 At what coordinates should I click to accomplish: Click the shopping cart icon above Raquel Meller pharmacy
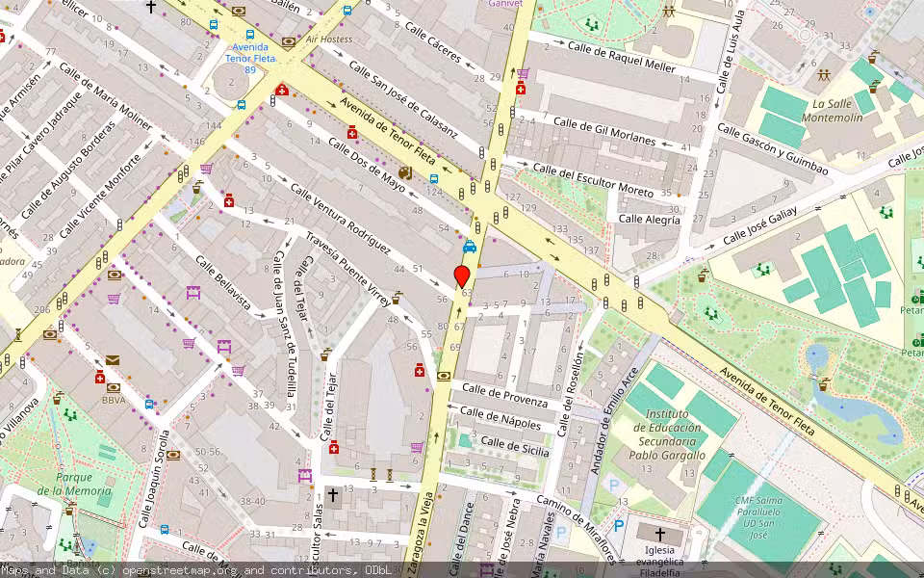523,74
